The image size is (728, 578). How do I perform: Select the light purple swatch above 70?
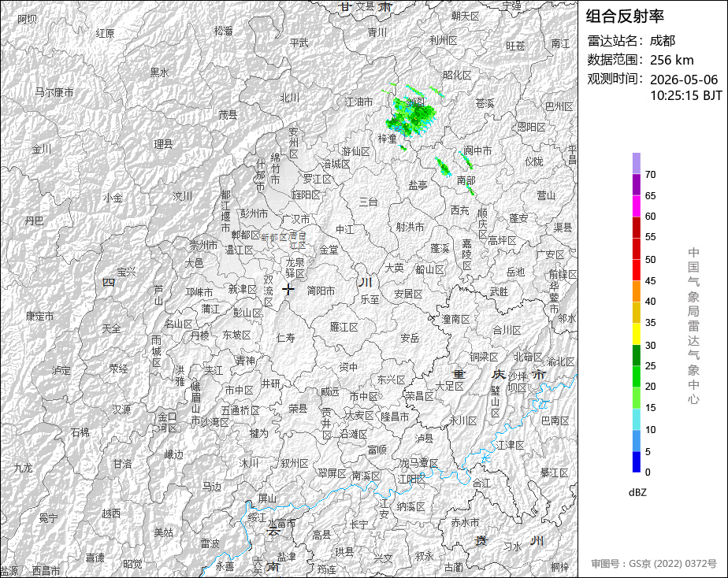636,163
